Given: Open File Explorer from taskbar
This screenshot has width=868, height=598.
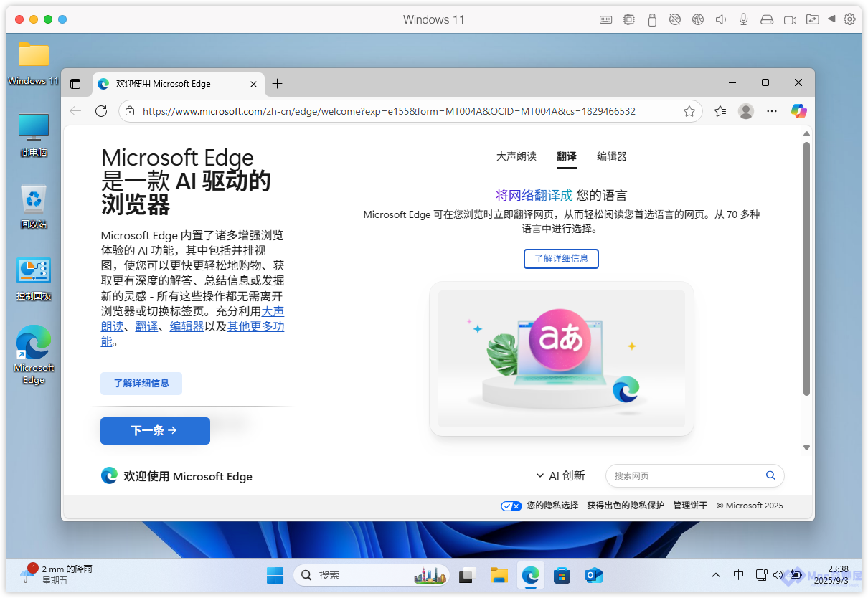Looking at the screenshot, I should (499, 575).
